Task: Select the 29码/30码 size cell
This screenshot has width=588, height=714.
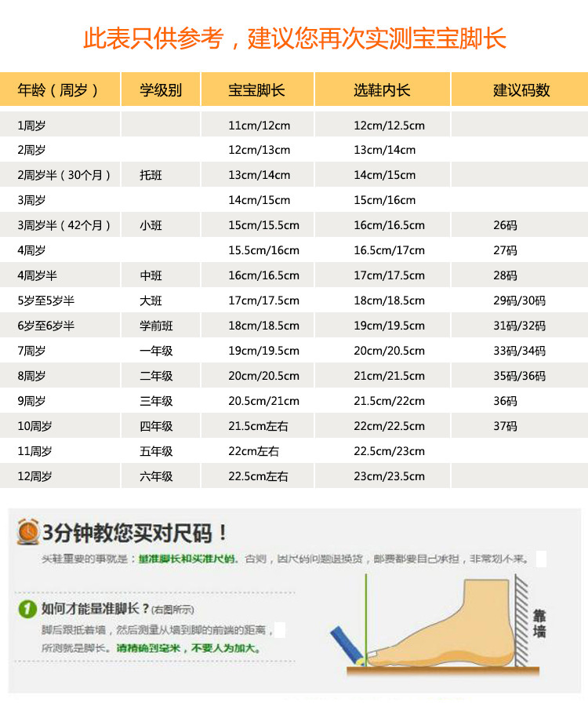Action: [x=519, y=301]
